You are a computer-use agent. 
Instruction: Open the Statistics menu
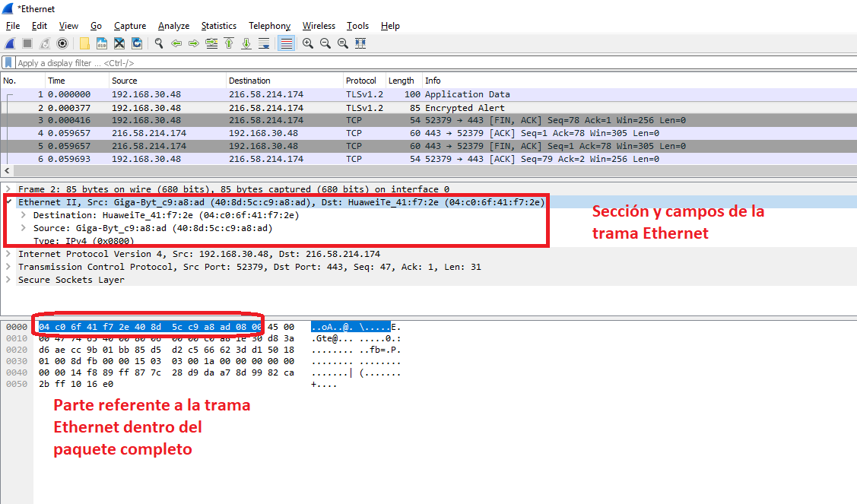tap(218, 26)
